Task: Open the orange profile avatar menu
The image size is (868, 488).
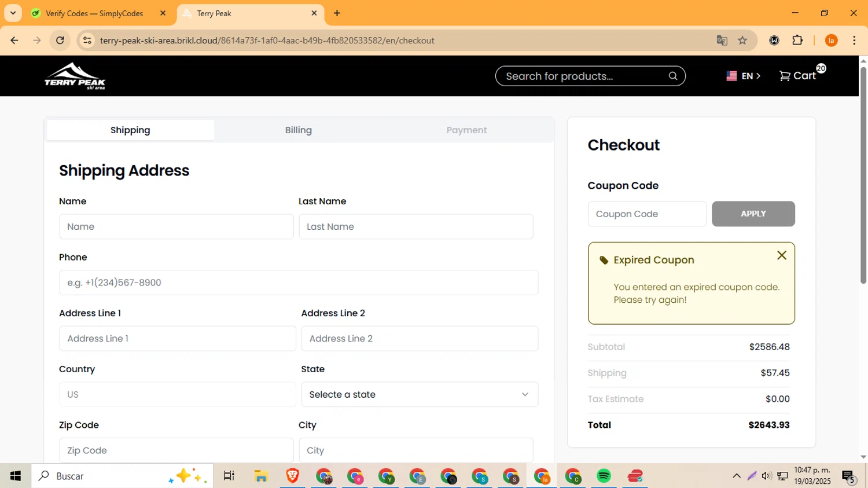Action: coord(831,41)
